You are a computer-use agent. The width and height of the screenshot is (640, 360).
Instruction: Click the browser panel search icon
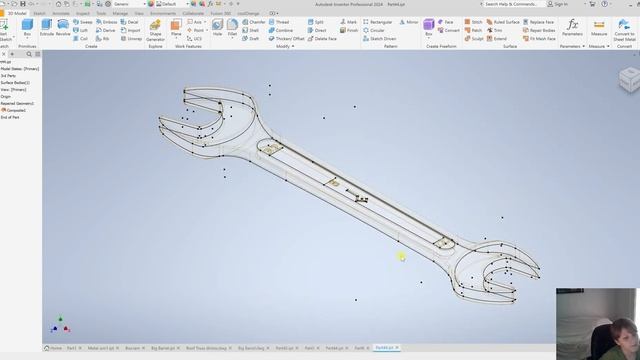29,54
